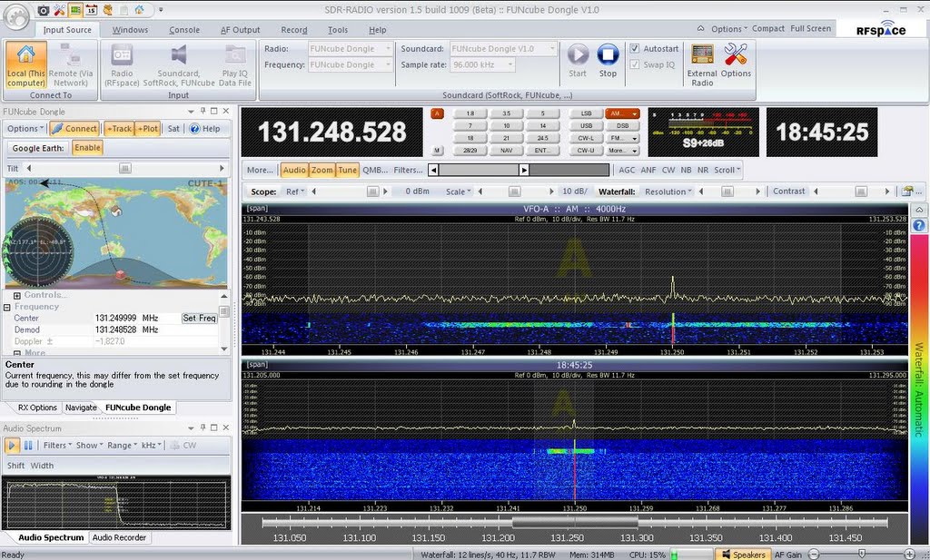Select the USB mode button
Viewport: 930px width, 560px height.
(x=586, y=125)
